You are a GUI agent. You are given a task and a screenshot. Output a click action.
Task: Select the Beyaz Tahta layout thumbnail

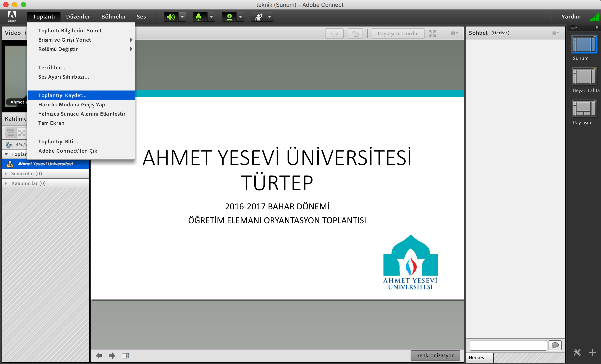pos(584,76)
